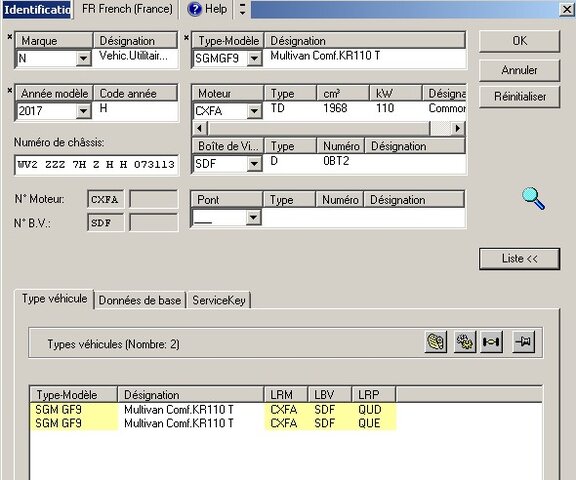576x480 pixels.
Task: Click the LRM column header
Action: [286, 394]
